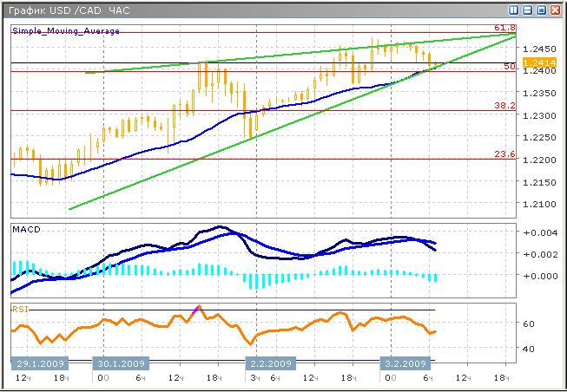Click the 29.1.2009 date marker
The height and width of the screenshot is (392, 567).
pos(39,363)
